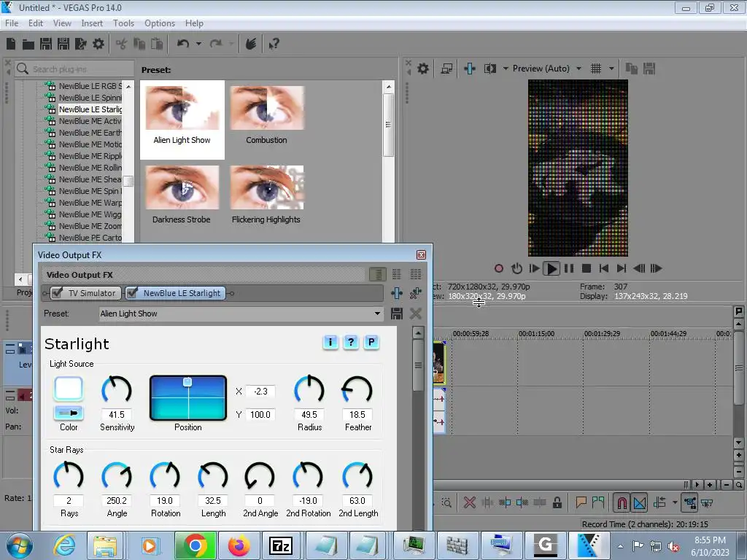Open the Preset dropdown showing Alien Light Show
The image size is (747, 560).
(x=241, y=314)
